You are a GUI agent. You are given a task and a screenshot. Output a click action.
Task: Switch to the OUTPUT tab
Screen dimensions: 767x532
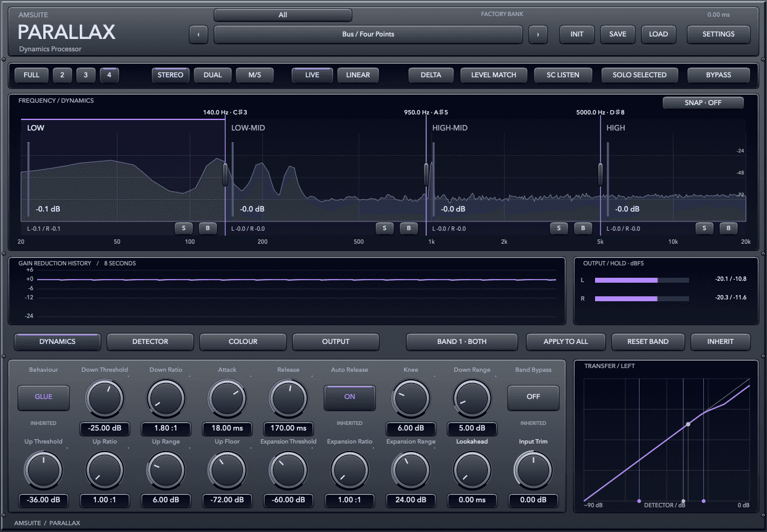336,341
